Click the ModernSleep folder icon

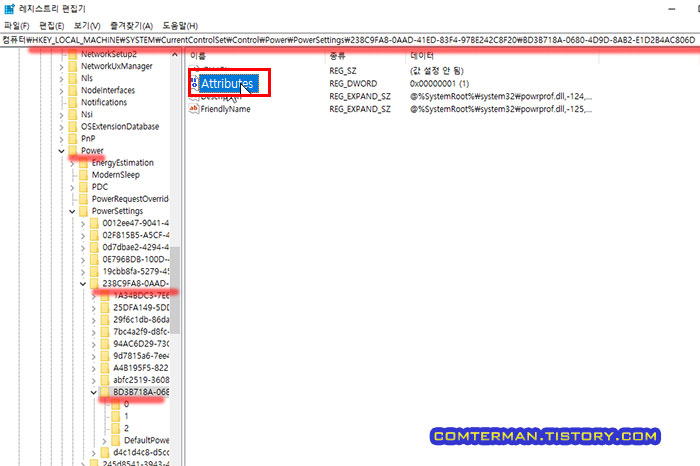pos(83,175)
